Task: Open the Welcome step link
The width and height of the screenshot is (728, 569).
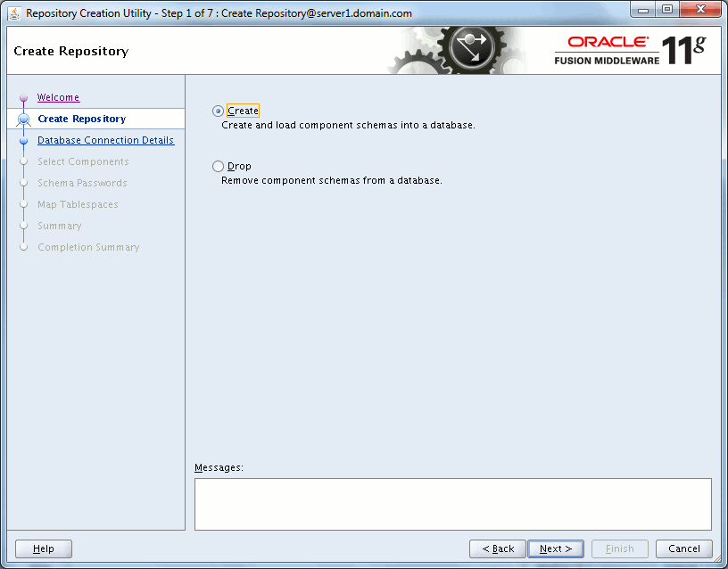Action: [59, 97]
